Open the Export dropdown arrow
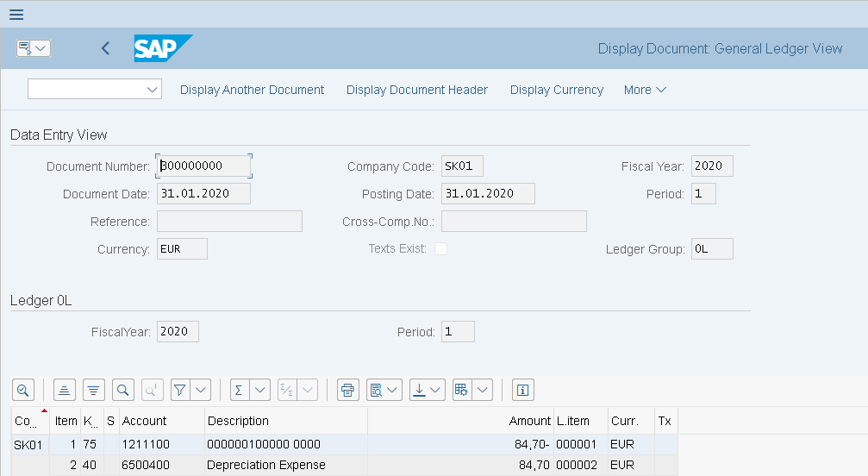This screenshot has width=868, height=476. (x=435, y=390)
